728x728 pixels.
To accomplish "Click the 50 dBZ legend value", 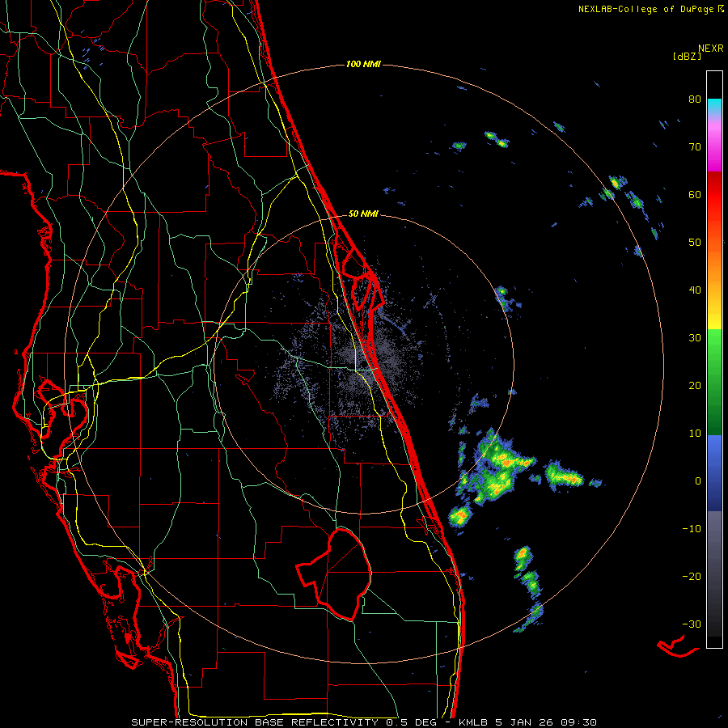I will click(x=695, y=243).
